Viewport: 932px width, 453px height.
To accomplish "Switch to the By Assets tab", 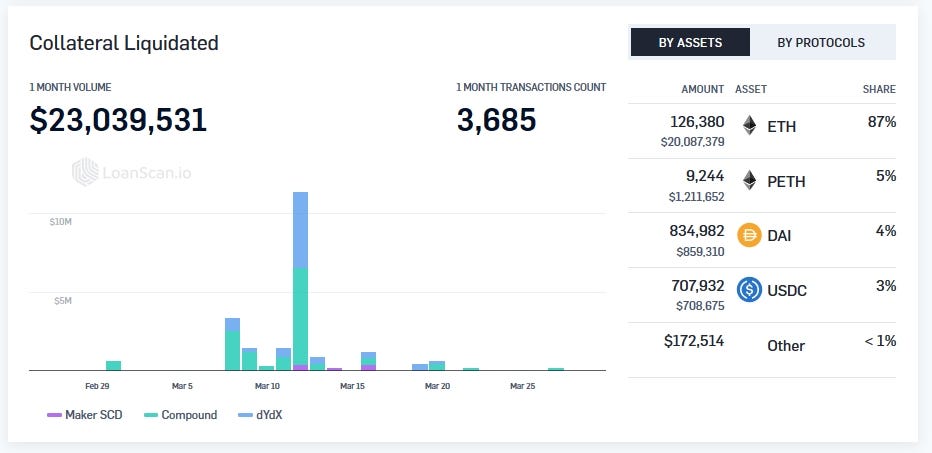I will pyautogui.click(x=690, y=43).
